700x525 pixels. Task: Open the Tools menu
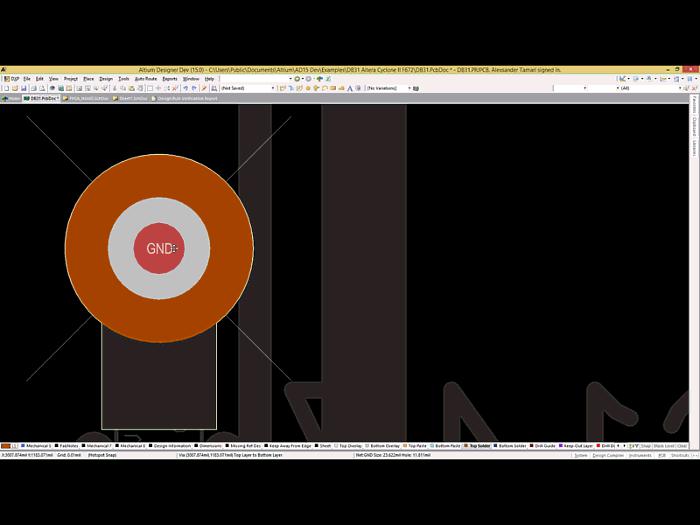point(124,79)
